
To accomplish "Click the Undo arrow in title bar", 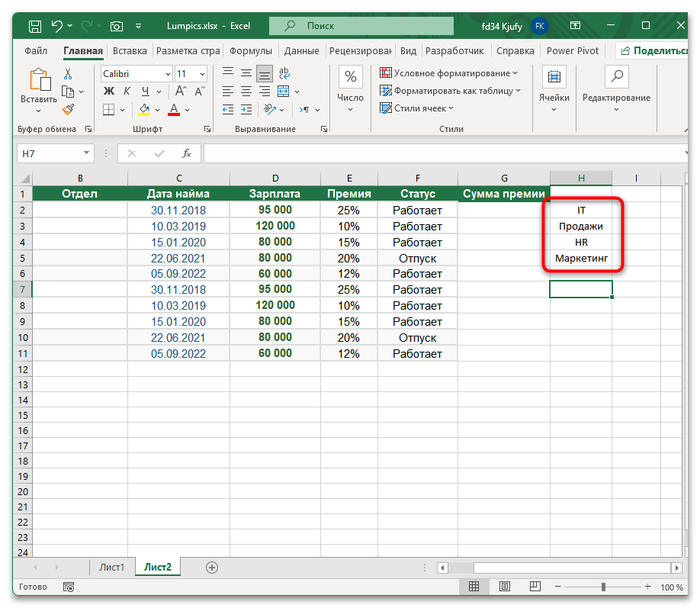I will 57,26.
